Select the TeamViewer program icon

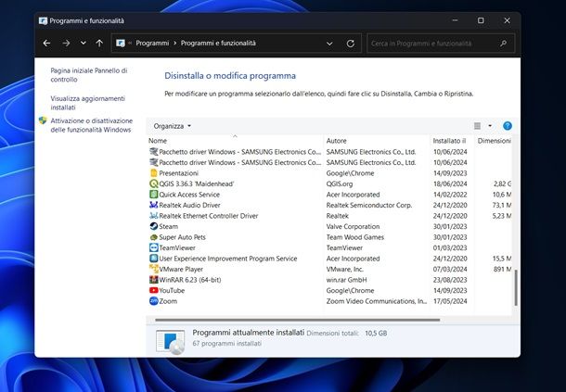pyautogui.click(x=153, y=247)
